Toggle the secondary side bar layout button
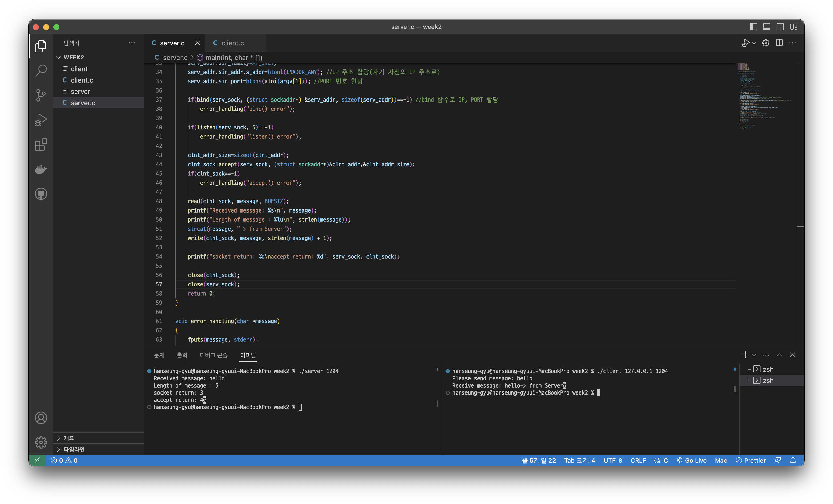833x504 pixels. click(780, 27)
